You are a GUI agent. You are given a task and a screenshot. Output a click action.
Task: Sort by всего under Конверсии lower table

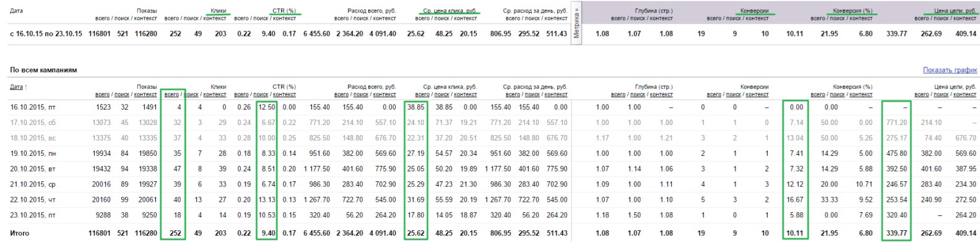tap(714, 95)
